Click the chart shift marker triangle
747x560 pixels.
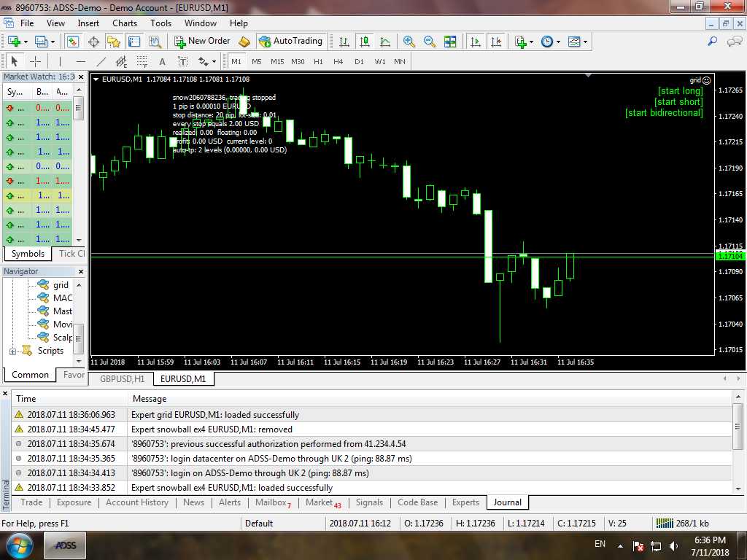(x=589, y=75)
